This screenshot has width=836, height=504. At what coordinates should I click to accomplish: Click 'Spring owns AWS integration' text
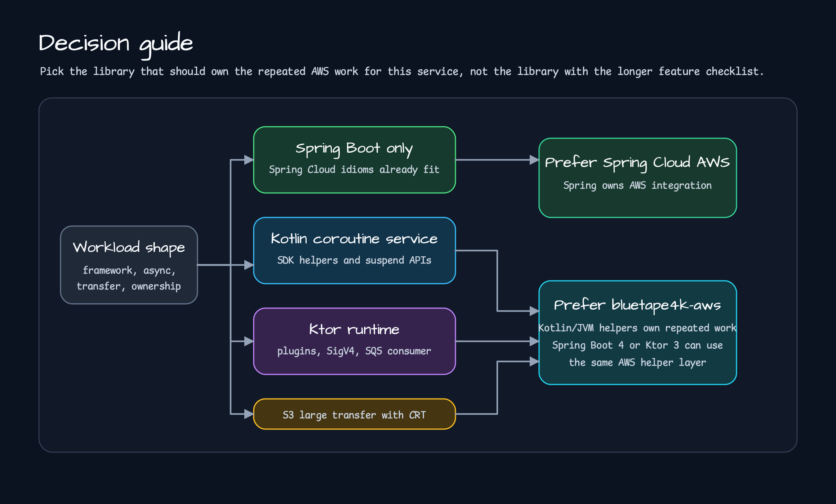point(637,185)
